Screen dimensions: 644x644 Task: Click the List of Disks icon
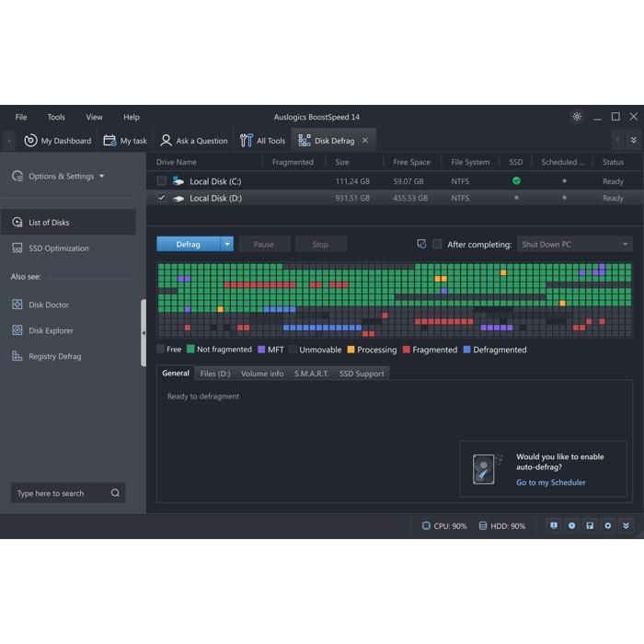pyautogui.click(x=17, y=223)
